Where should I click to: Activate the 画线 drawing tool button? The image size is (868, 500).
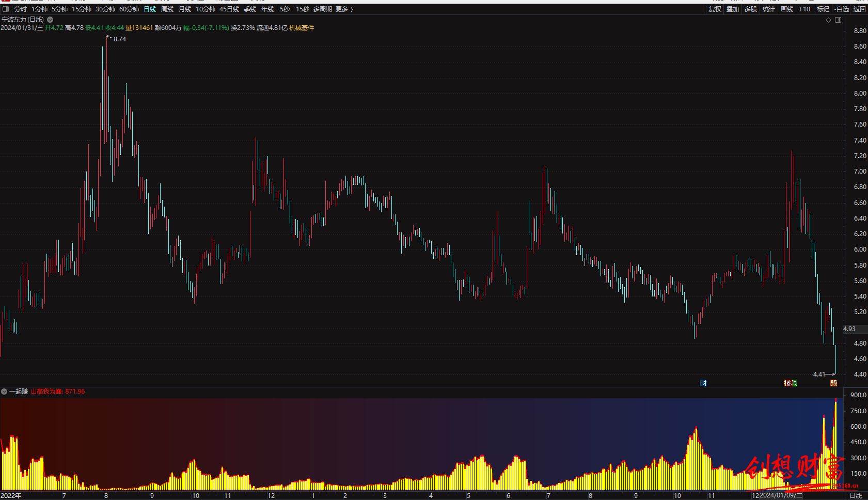click(787, 9)
